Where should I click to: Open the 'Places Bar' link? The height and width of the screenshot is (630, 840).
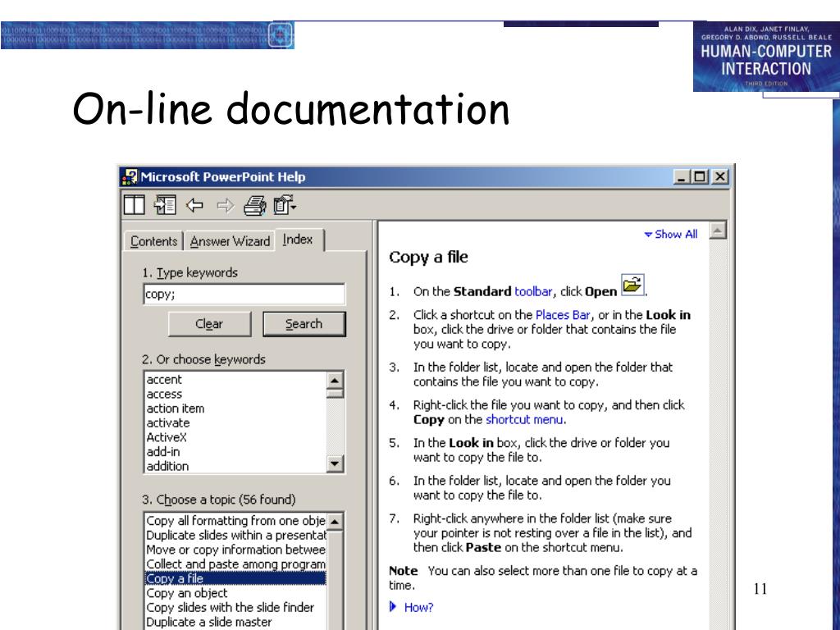[x=563, y=315]
